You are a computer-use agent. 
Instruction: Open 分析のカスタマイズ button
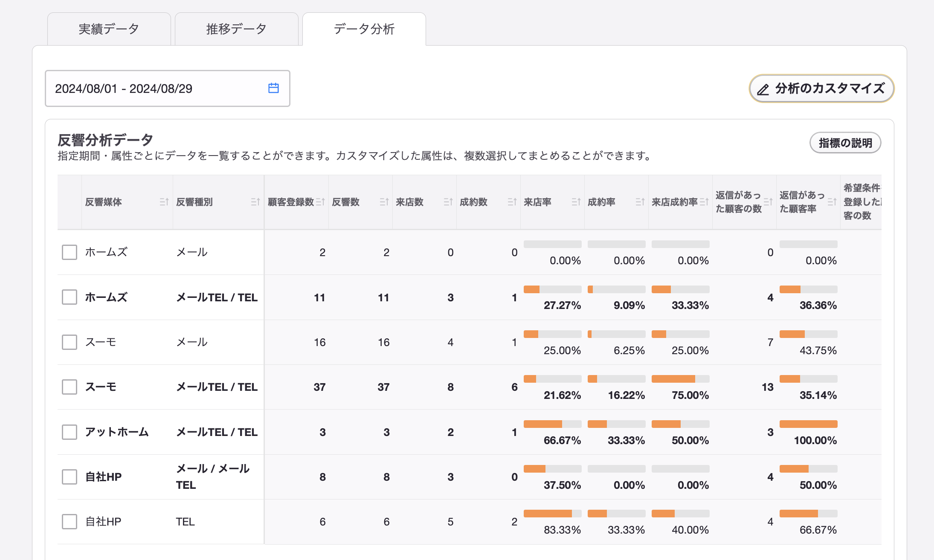coord(821,89)
